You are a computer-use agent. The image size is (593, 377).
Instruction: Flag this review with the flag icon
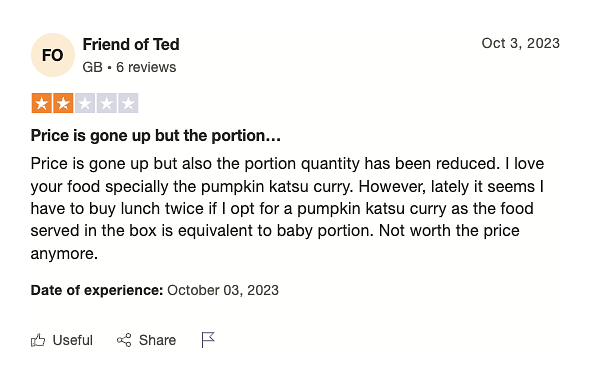click(208, 340)
